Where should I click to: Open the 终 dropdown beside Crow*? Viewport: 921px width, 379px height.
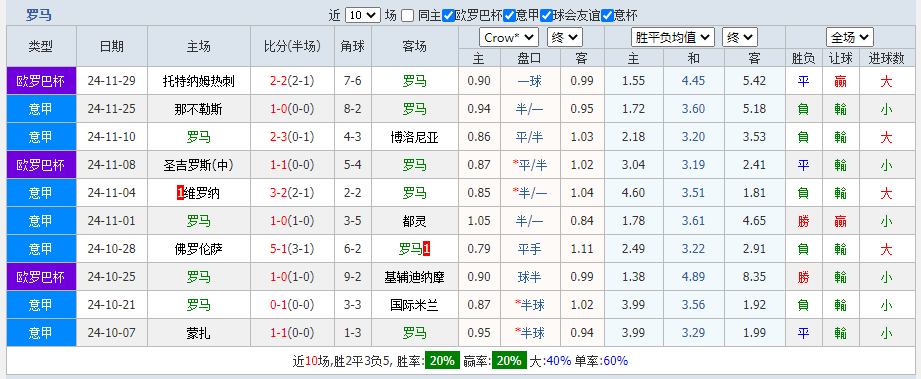[x=564, y=38]
